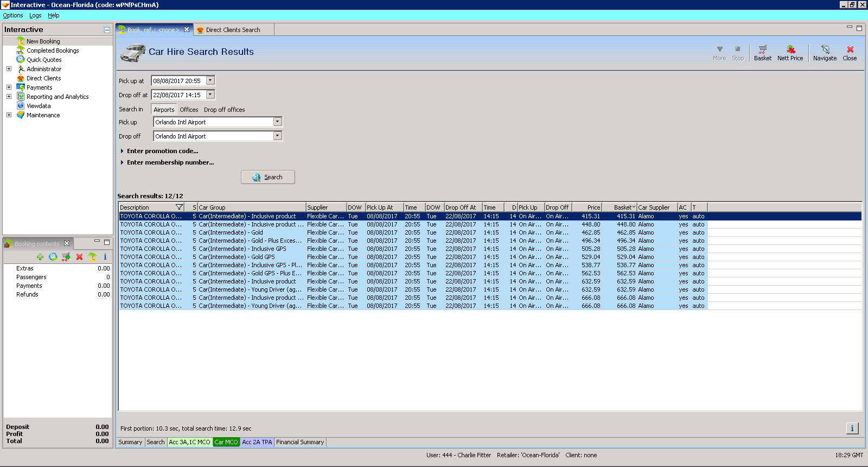Open the Basket toolbar button
Image resolution: width=868 pixels, height=467 pixels.
tap(762, 53)
